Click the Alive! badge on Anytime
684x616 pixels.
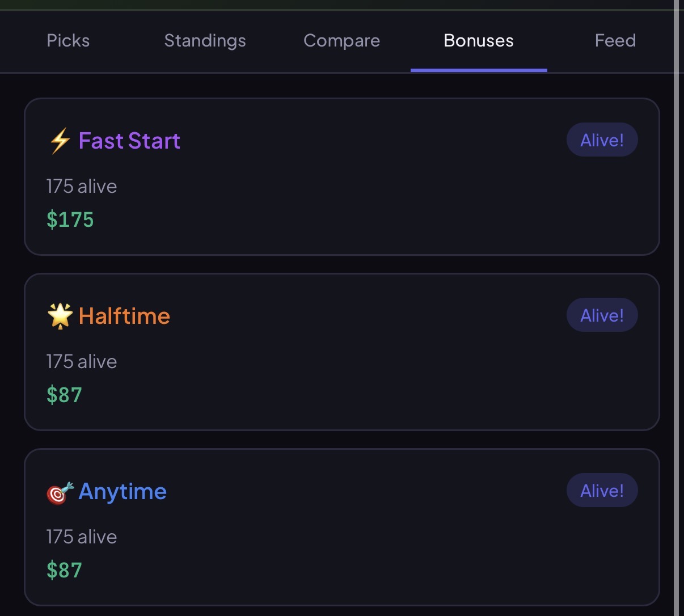[602, 490]
